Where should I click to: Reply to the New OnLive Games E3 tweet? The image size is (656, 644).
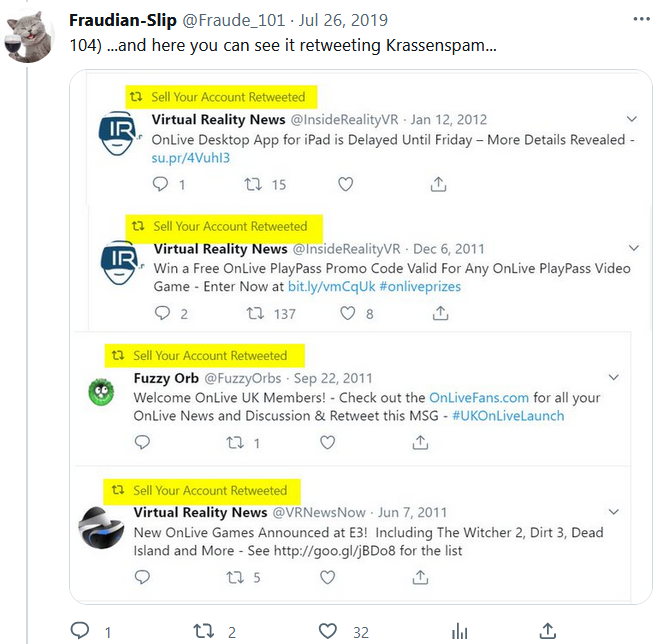142,577
